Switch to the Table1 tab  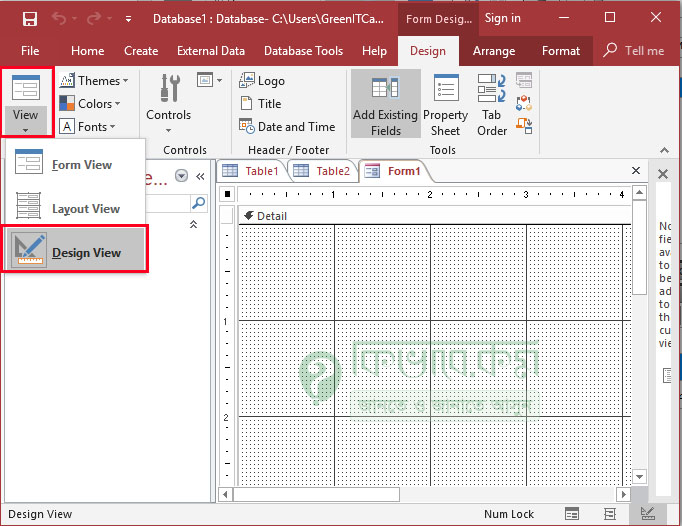click(x=251, y=171)
